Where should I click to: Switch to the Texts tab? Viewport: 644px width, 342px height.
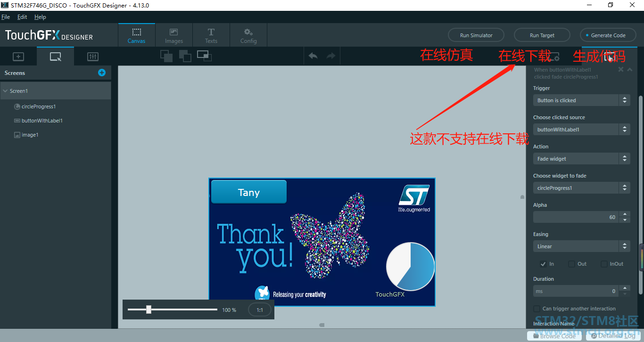[211, 35]
